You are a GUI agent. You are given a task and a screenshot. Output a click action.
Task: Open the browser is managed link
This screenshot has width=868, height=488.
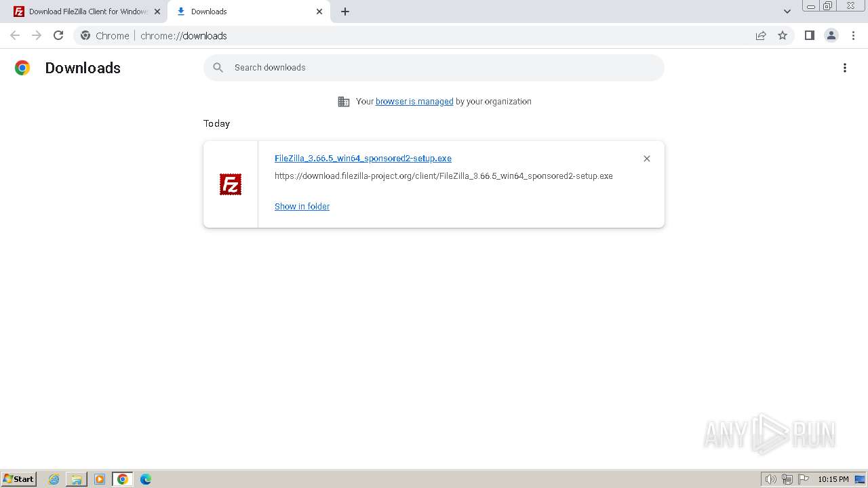point(414,102)
